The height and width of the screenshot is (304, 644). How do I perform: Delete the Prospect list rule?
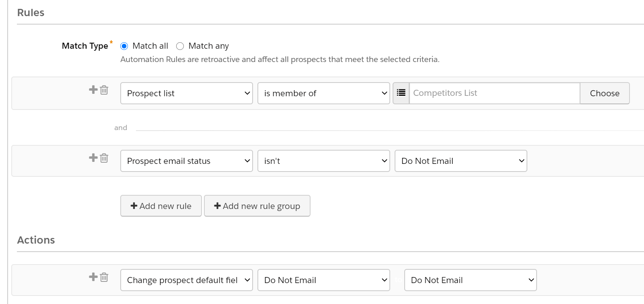coord(104,90)
